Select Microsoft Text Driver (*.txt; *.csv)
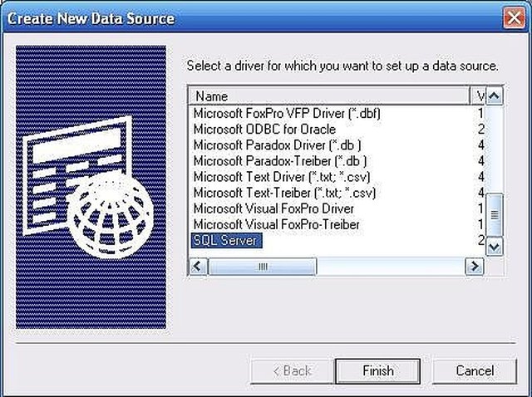 coord(282,177)
